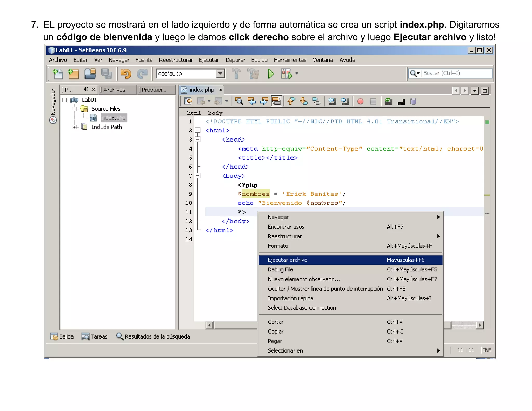This screenshot has height=411, width=532.
Task: Click horizontal scrollbar left arrow
Action: point(209,325)
